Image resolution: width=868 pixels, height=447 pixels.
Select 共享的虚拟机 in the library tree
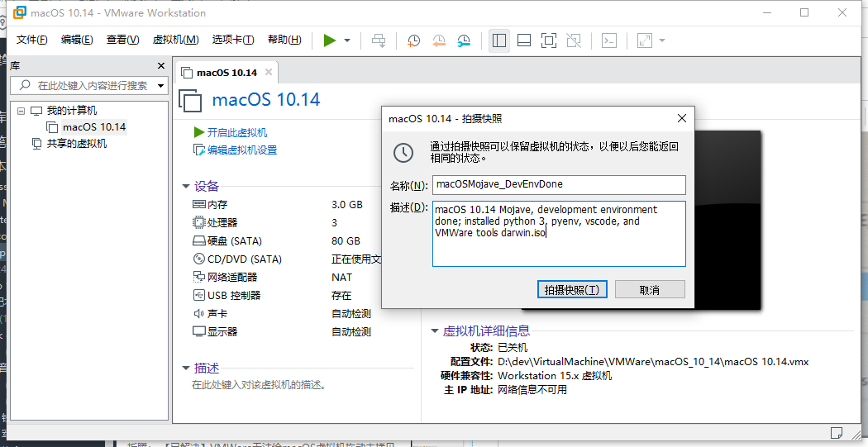click(x=76, y=144)
